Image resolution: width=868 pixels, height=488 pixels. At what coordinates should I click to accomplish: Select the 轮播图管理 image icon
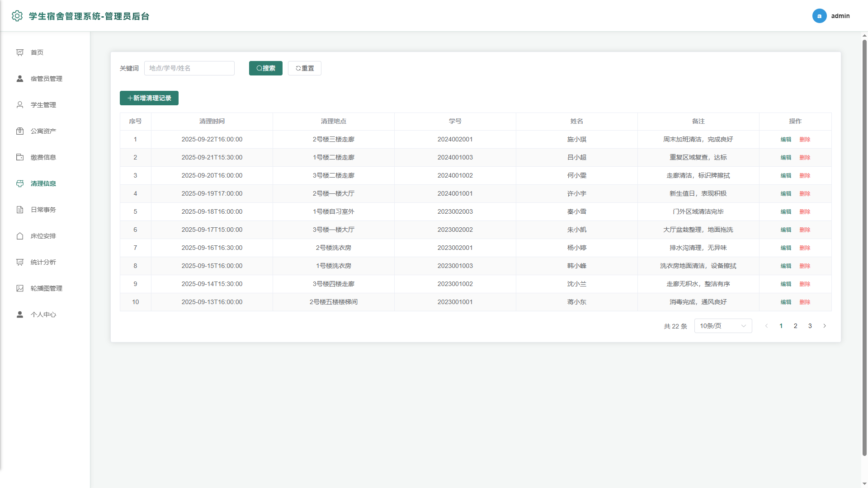coord(20,288)
